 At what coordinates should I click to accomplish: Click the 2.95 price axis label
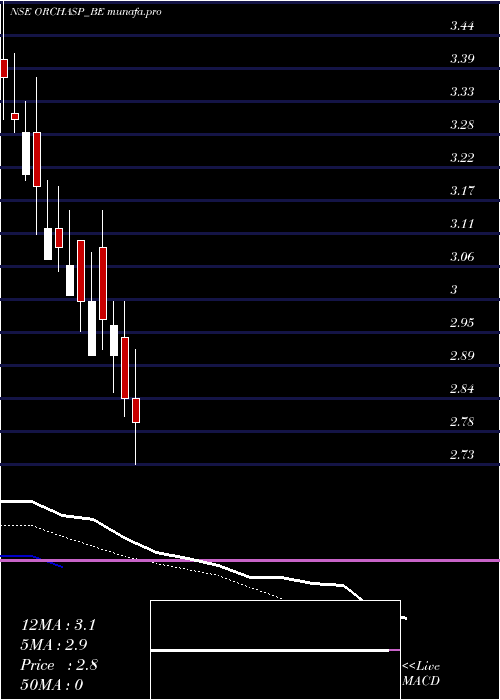pyautogui.click(x=462, y=323)
